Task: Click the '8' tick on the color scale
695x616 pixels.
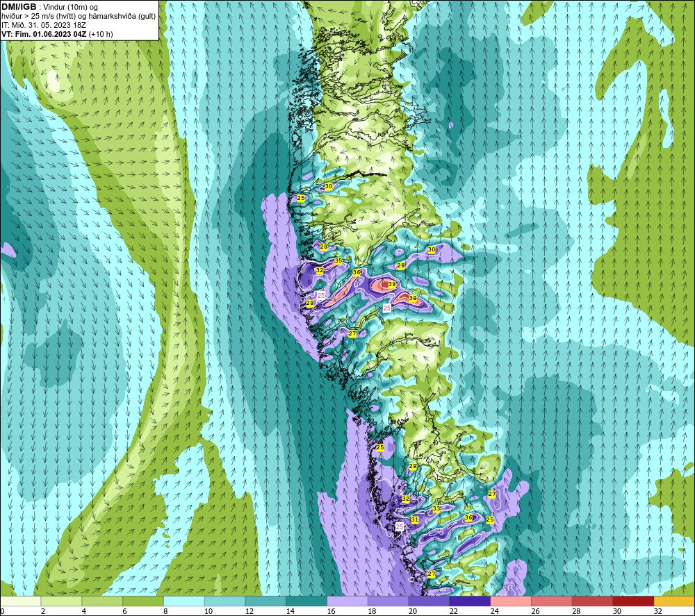Action: [165, 611]
